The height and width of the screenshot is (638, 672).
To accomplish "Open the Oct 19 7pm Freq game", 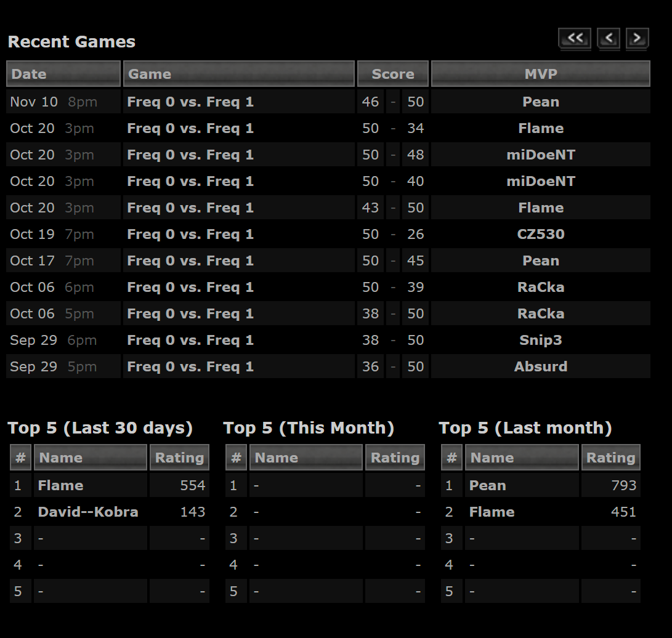I will 190,234.
